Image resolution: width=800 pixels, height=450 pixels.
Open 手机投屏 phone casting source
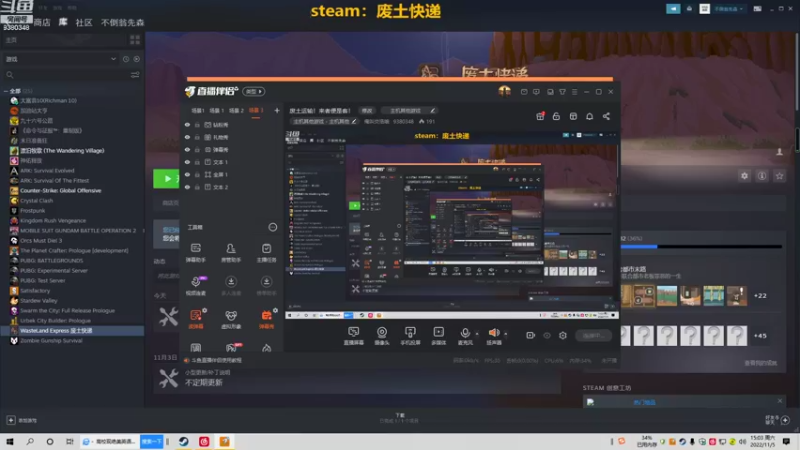410,336
